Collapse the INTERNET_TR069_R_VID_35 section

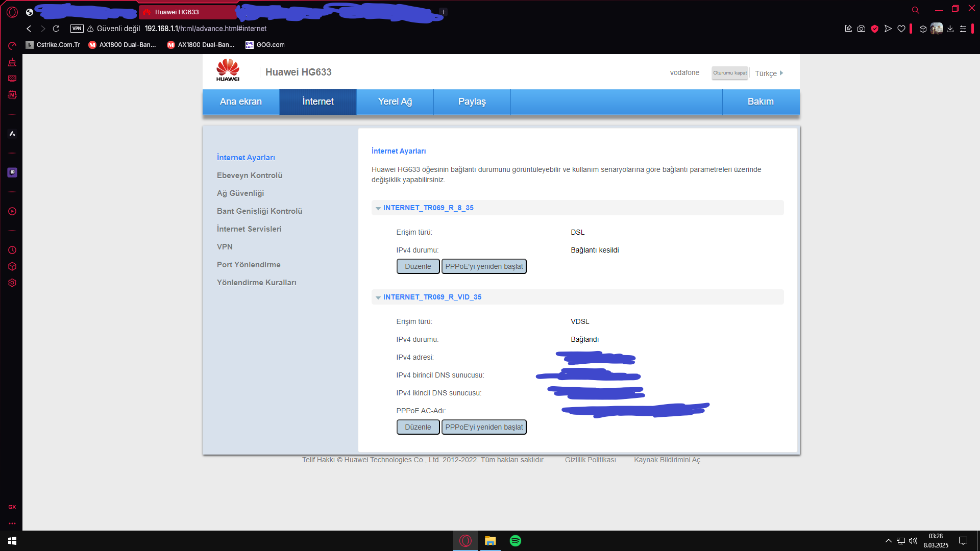378,297
